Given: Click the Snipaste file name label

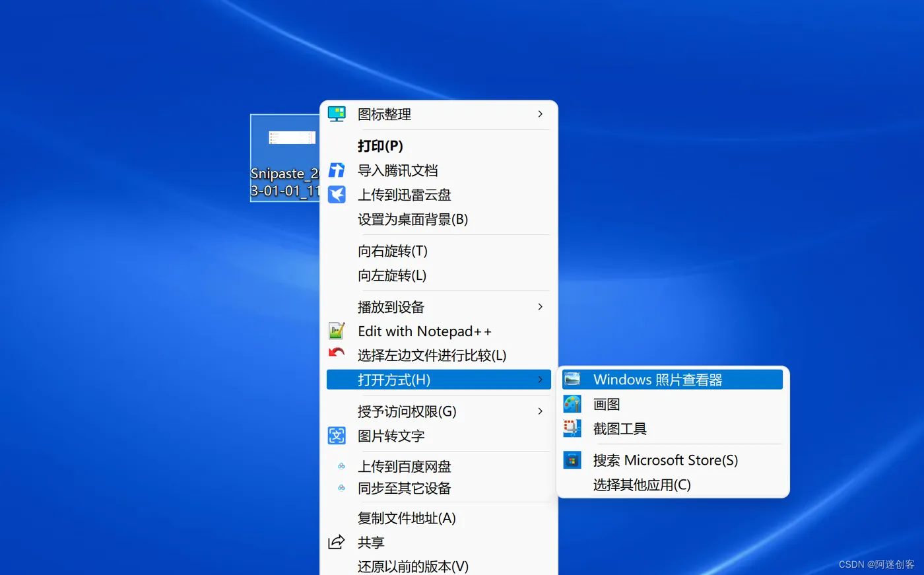Looking at the screenshot, I should pyautogui.click(x=285, y=182).
